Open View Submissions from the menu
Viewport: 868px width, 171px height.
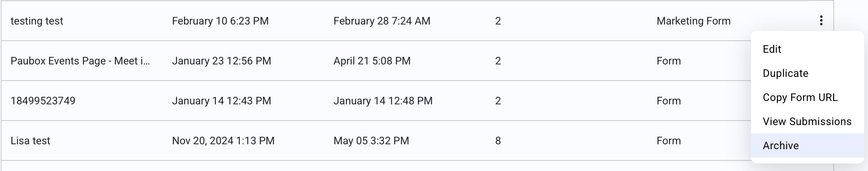coord(807,122)
